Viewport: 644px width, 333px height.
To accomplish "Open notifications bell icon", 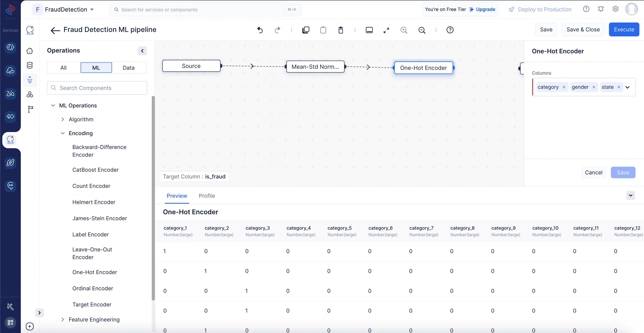I will coord(600,9).
